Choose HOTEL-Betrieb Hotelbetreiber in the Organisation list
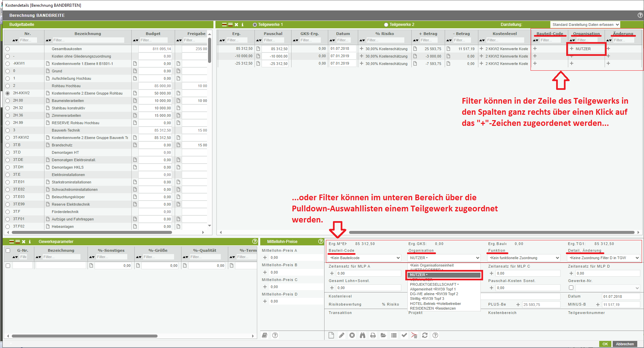 click(435, 304)
